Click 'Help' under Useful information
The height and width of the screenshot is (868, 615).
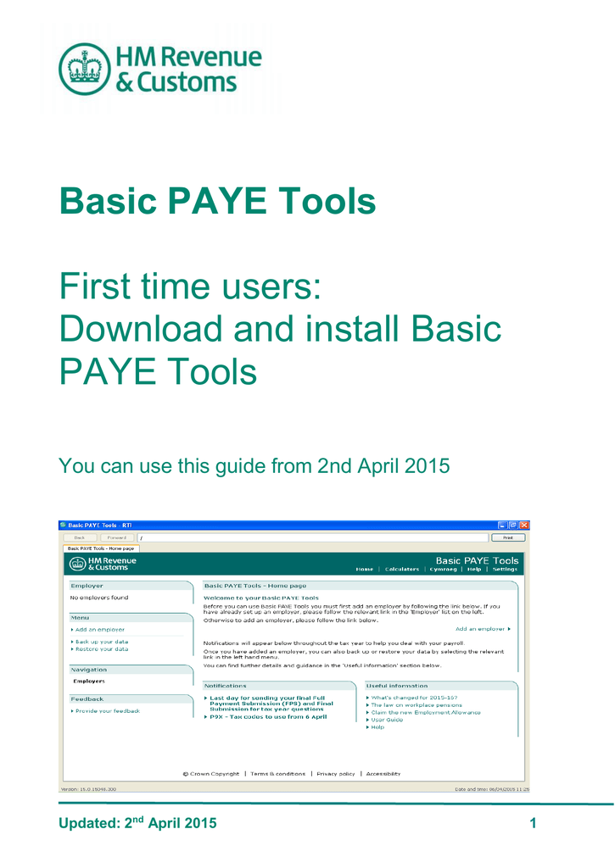pyautogui.click(x=377, y=726)
